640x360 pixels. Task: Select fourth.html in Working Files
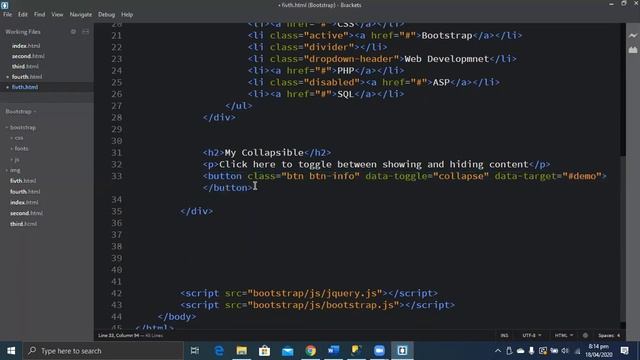[27, 77]
